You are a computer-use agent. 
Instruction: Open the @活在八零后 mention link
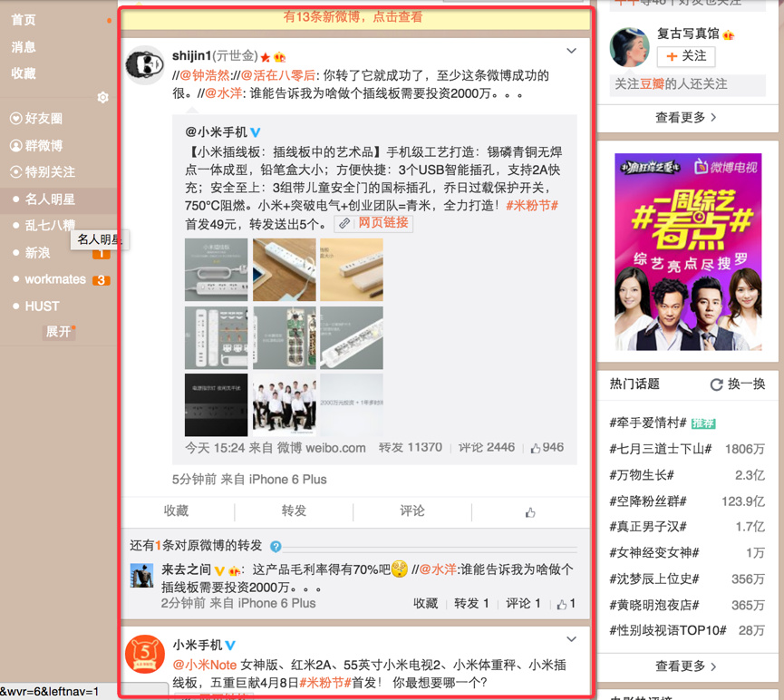278,75
